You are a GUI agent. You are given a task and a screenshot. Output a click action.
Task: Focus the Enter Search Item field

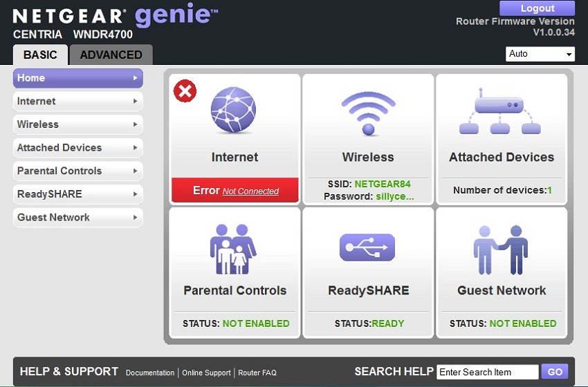(488, 372)
